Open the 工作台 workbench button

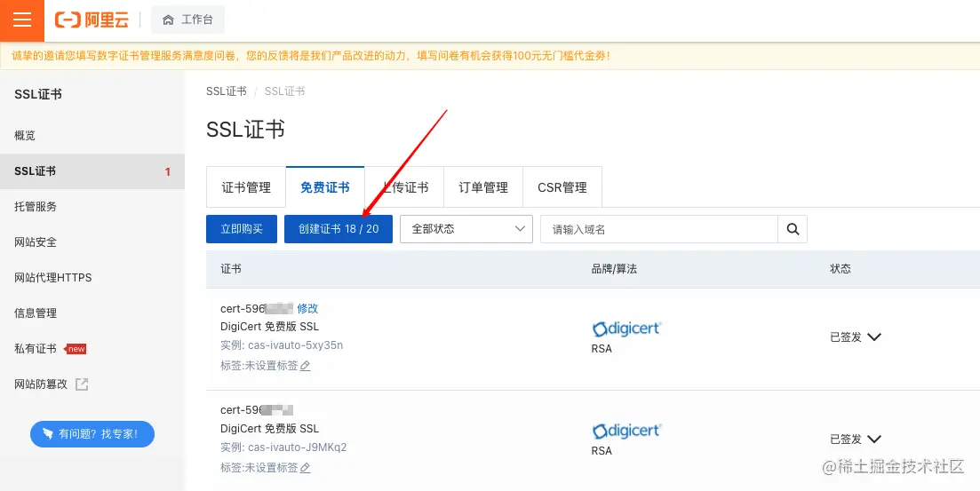click(188, 20)
